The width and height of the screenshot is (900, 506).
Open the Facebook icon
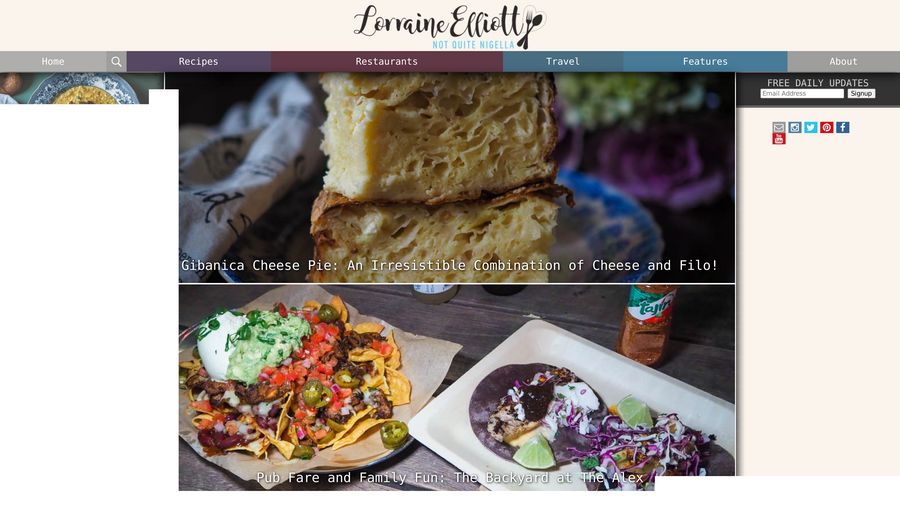pyautogui.click(x=843, y=127)
